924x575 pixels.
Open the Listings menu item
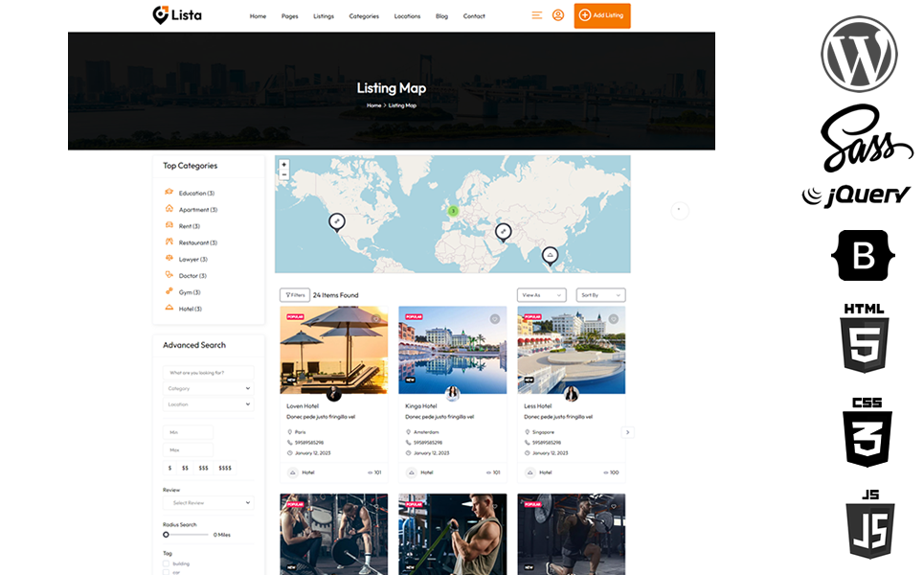click(324, 16)
